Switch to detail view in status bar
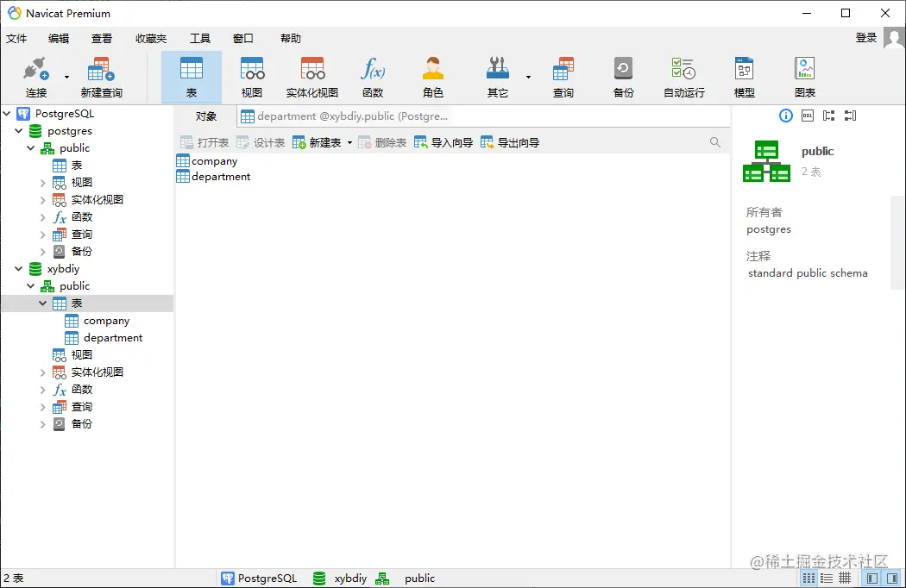906x588 pixels. click(x=827, y=579)
